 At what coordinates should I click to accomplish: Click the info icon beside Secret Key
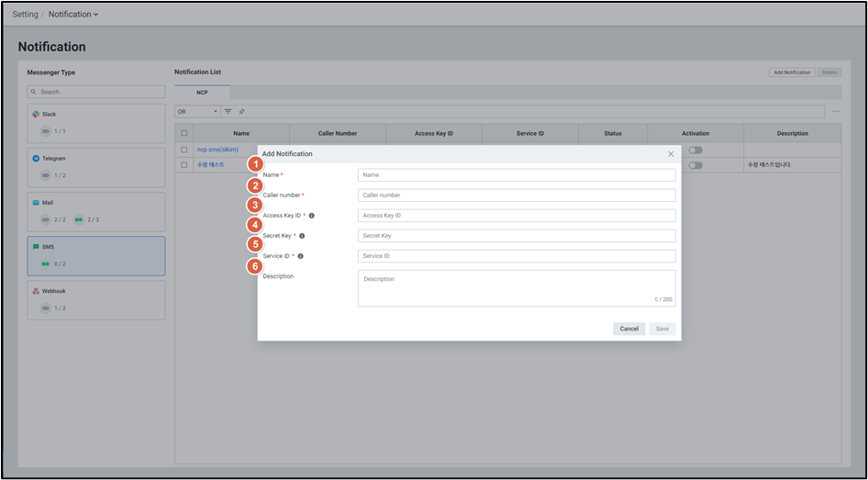click(x=302, y=236)
